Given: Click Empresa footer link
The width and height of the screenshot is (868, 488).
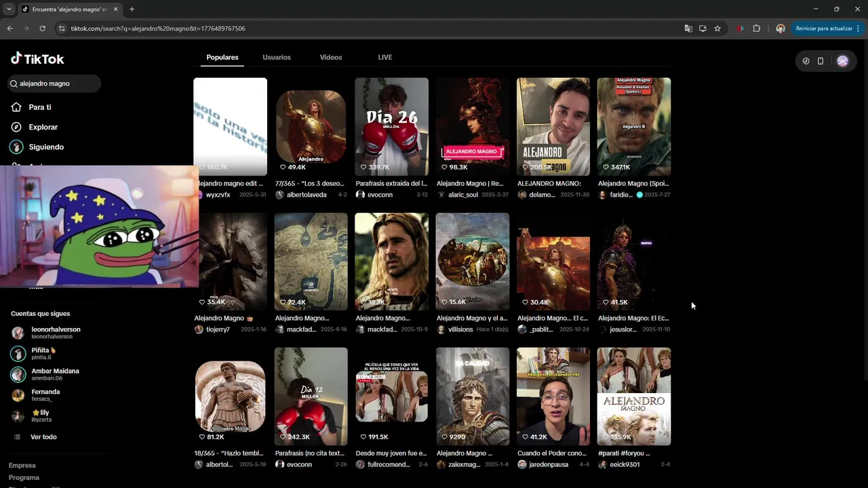Looking at the screenshot, I should click(22, 466).
